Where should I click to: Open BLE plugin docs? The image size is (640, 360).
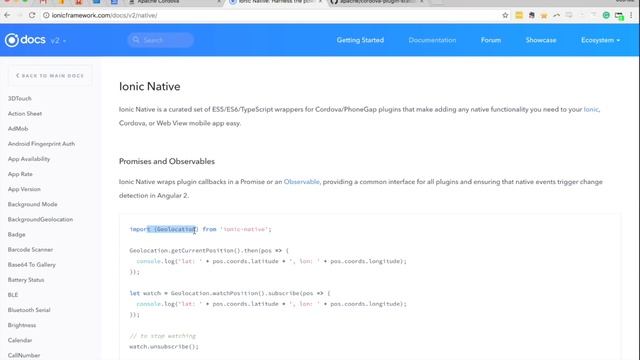click(13, 295)
